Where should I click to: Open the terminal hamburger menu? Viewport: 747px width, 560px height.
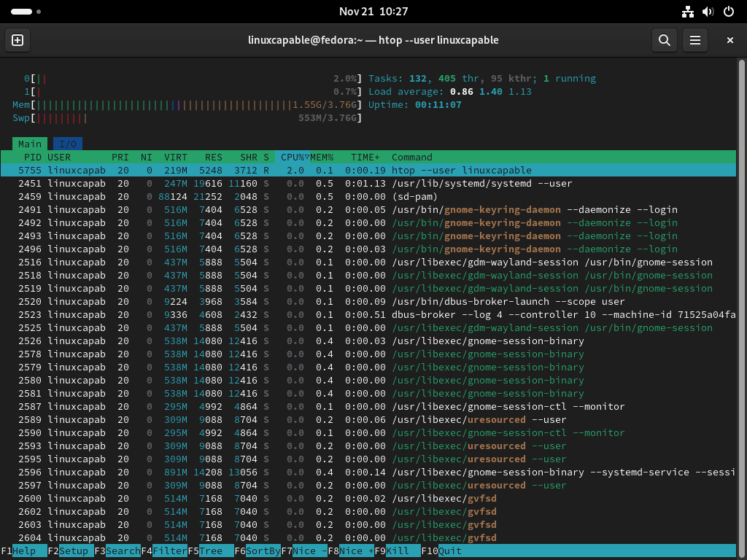[x=694, y=40]
